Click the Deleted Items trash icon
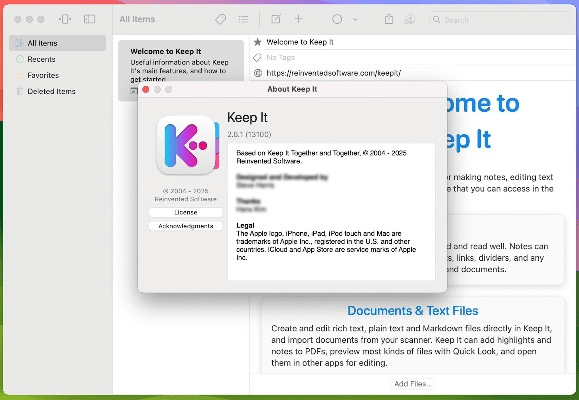The image size is (579, 400). [20, 91]
